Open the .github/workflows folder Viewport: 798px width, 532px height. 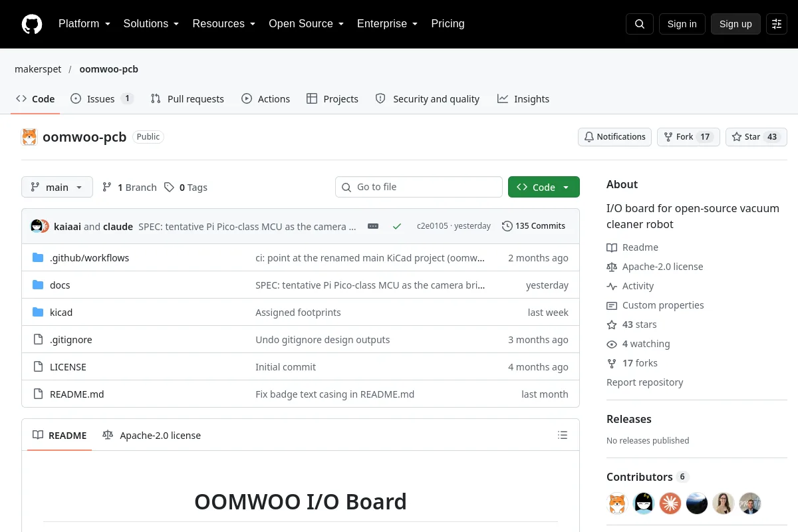(x=90, y=258)
